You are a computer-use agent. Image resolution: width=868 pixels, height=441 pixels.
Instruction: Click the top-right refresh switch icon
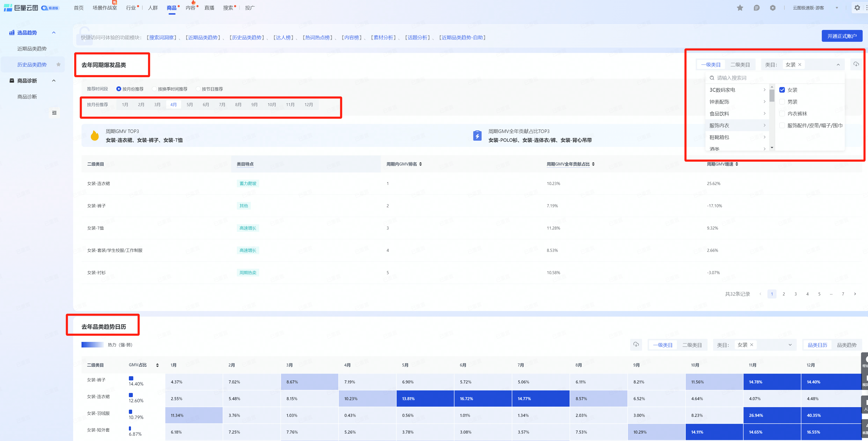pos(857,8)
